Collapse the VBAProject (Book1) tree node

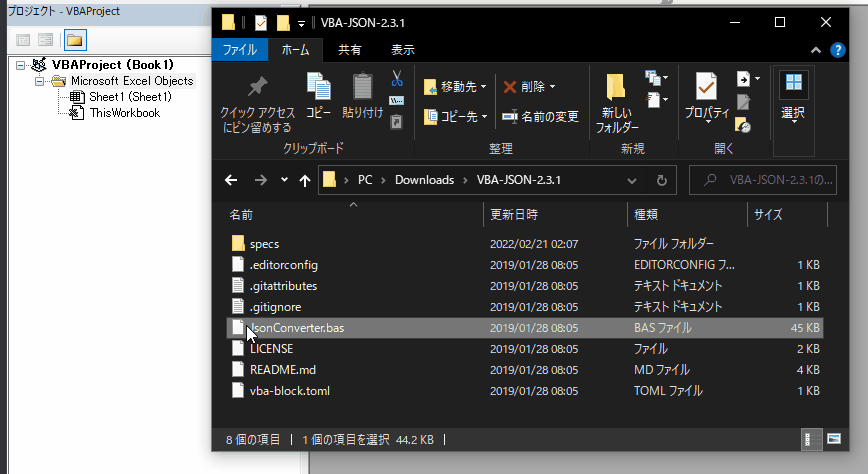coord(20,65)
